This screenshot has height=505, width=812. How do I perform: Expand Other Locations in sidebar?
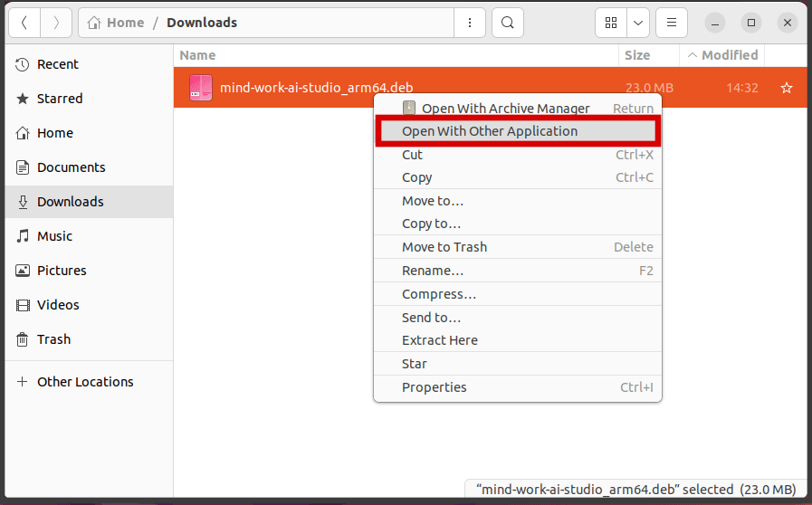point(85,382)
